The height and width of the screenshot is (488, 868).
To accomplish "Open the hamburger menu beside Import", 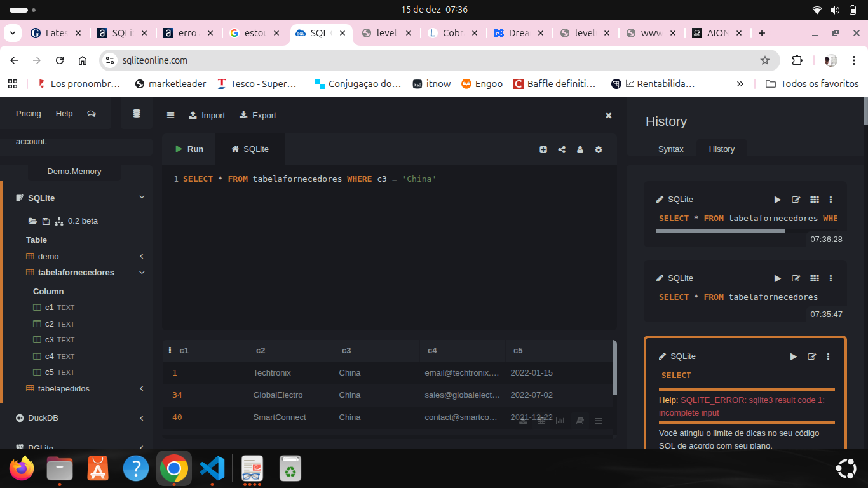I will click(170, 116).
